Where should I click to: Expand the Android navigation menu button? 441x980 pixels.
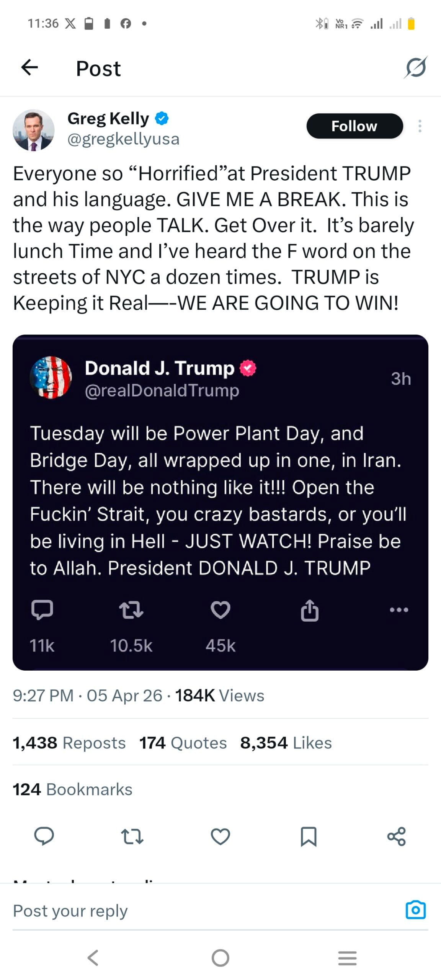tap(347, 959)
